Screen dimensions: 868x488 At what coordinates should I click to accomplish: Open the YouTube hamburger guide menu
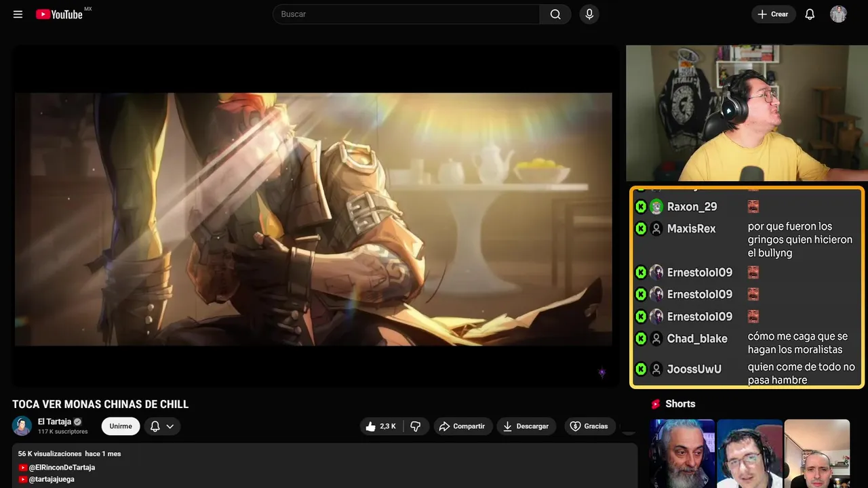pos(18,14)
